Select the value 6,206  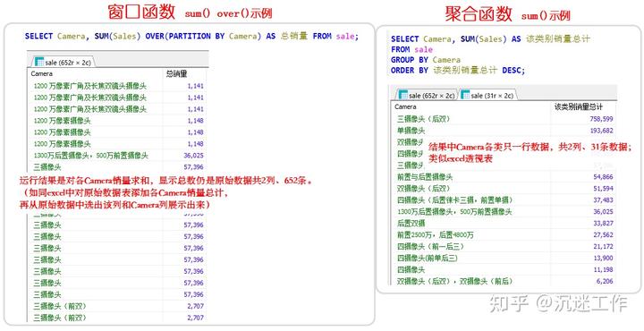point(605,281)
